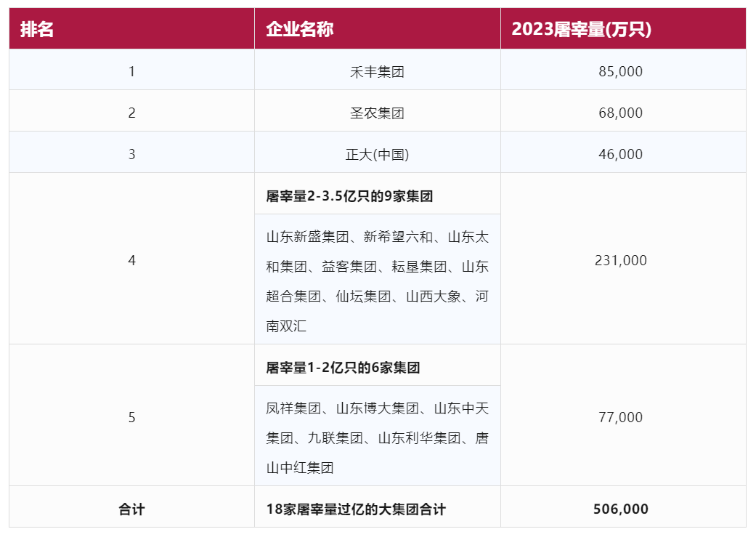Click the 企业名称 column header
756x537 pixels.
tap(378, 28)
